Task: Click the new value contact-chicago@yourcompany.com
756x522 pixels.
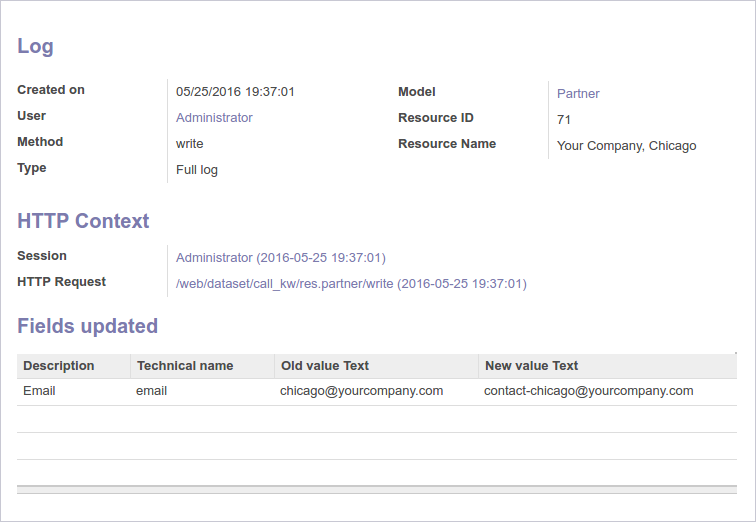Action: pos(588,391)
